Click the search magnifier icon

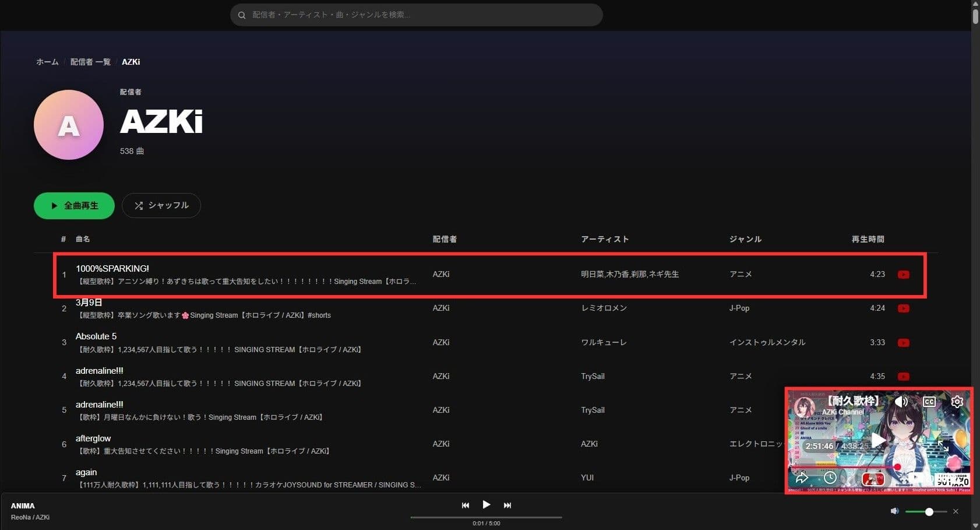242,15
